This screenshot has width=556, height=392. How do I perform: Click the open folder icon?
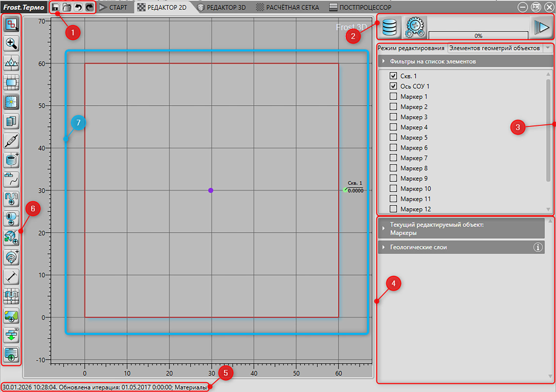tap(67, 7)
